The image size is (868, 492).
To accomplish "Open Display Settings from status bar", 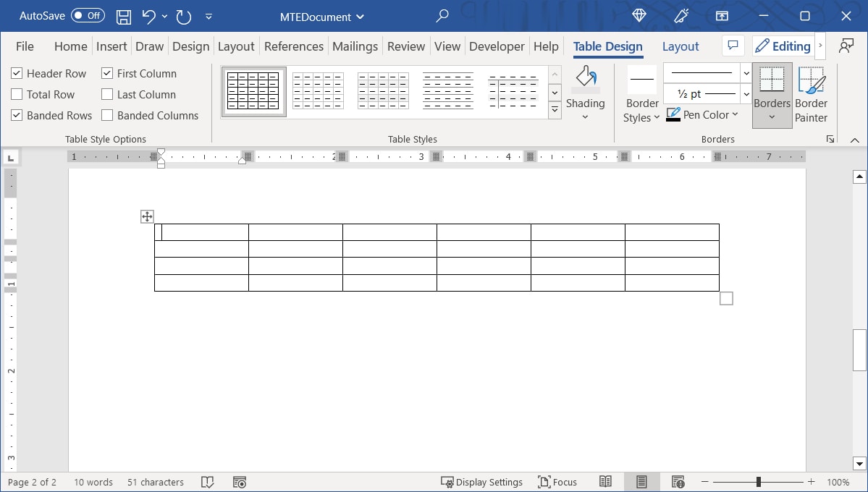I will pos(481,481).
